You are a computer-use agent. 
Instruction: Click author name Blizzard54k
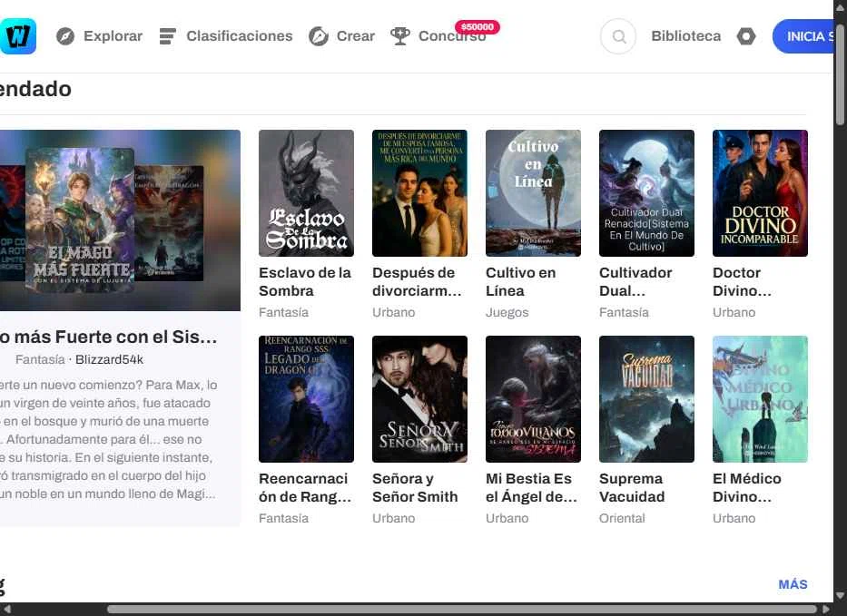point(109,359)
